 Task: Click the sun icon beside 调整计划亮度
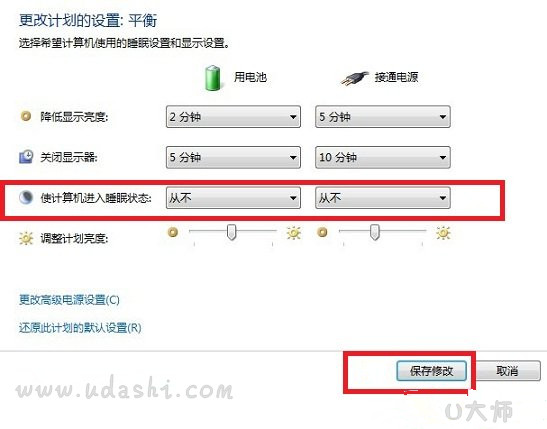tap(26, 238)
